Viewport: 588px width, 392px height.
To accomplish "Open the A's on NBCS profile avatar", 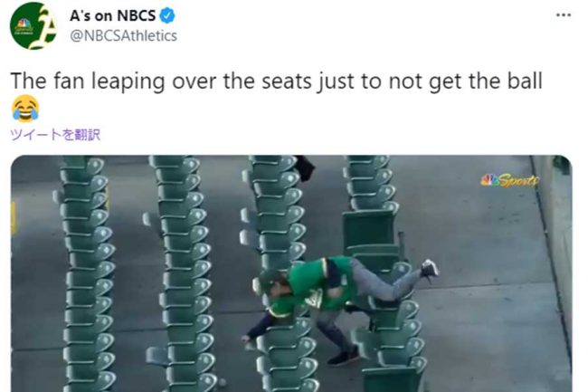I will pos(33,26).
